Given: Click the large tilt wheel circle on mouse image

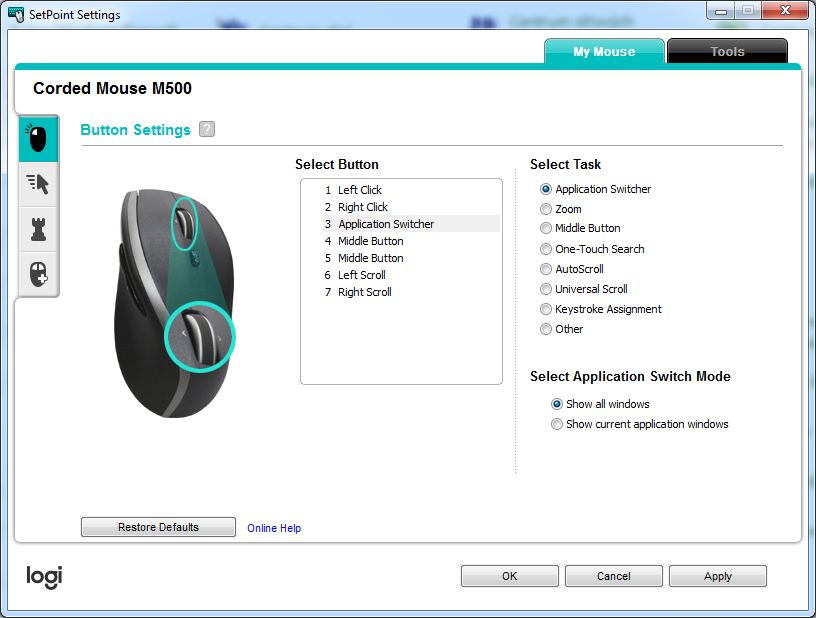Looking at the screenshot, I should tap(200, 337).
